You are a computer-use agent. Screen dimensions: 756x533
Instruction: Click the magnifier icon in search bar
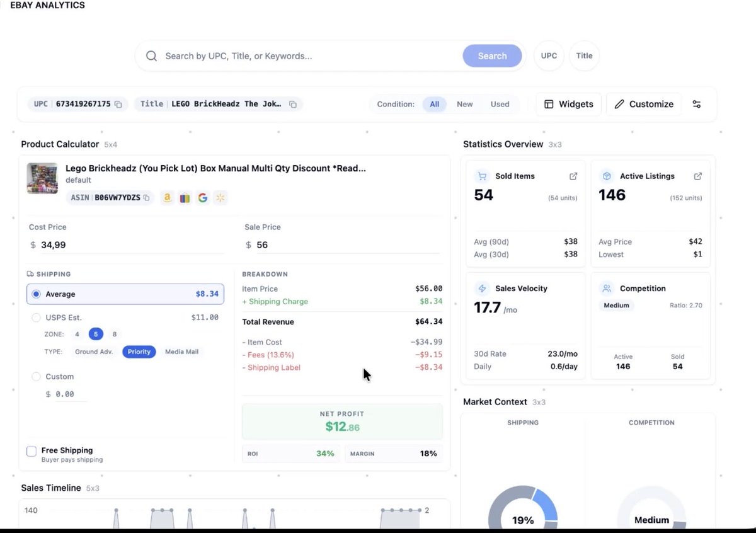click(151, 56)
